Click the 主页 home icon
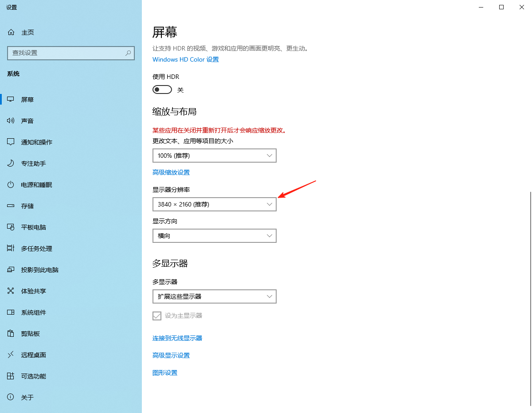The image size is (532, 413). click(11, 32)
